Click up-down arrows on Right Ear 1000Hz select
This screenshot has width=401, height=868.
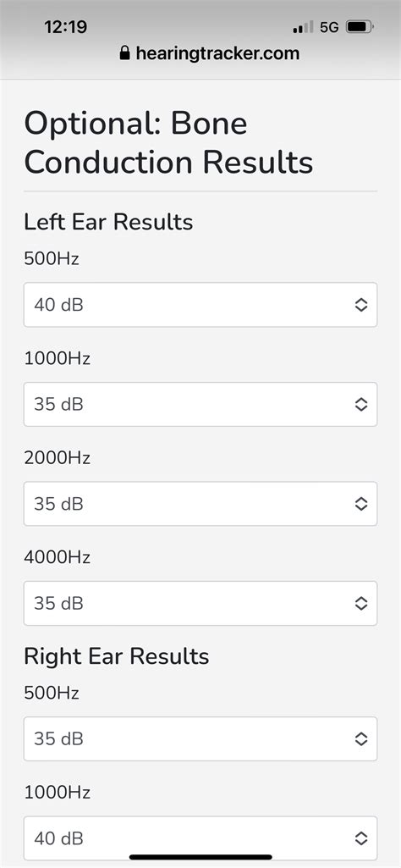point(360,838)
